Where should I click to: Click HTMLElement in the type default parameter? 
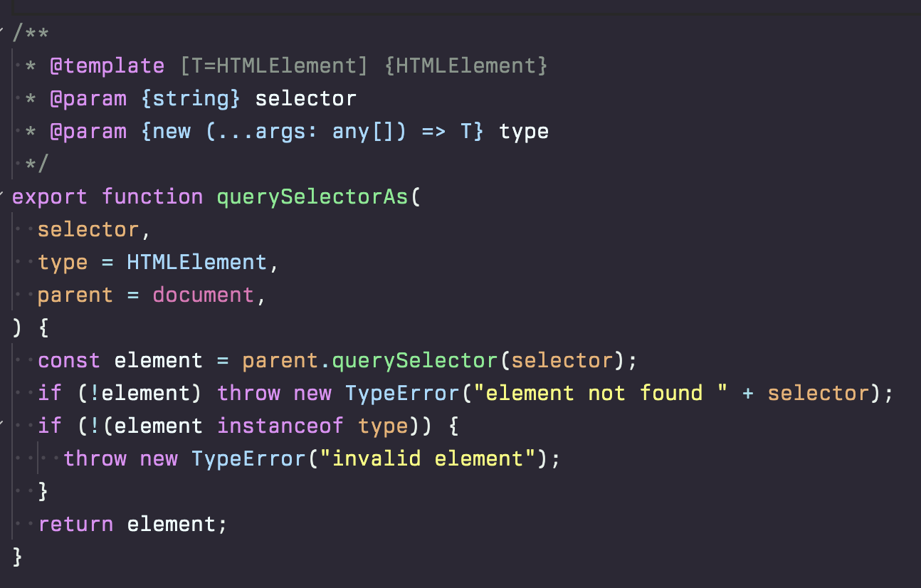tap(197, 262)
